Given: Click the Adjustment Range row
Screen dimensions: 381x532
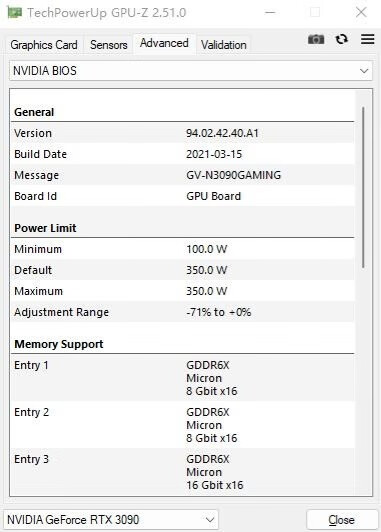Looking at the screenshot, I should [x=183, y=312].
